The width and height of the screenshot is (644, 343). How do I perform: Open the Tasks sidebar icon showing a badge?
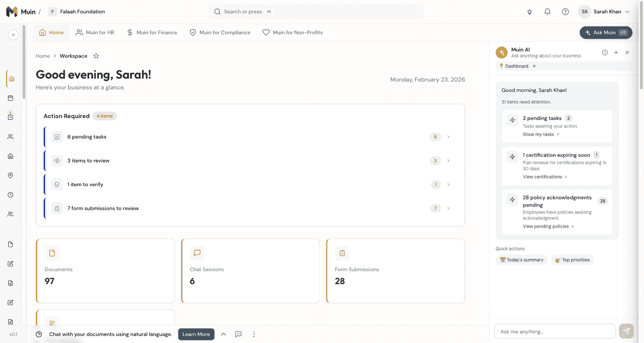pyautogui.click(x=10, y=117)
